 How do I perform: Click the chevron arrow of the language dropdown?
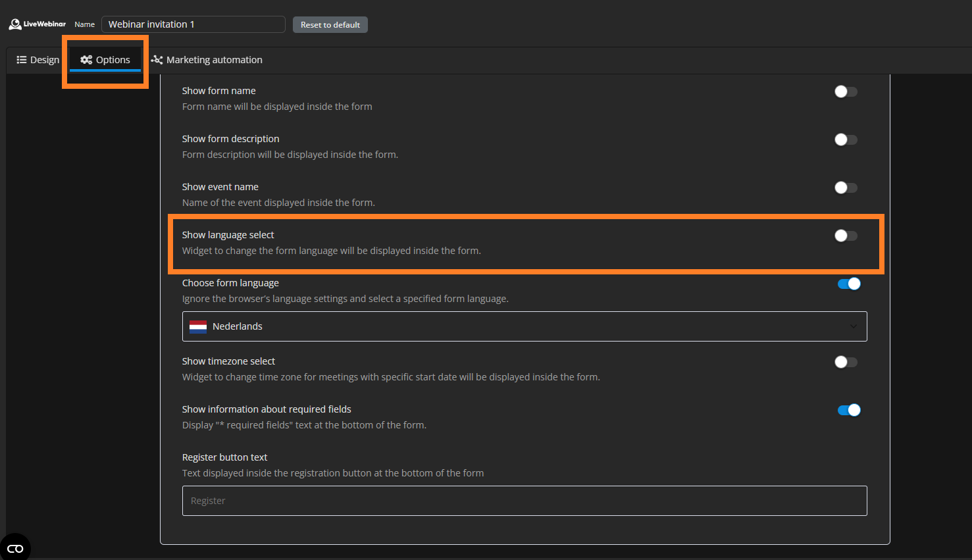click(853, 327)
